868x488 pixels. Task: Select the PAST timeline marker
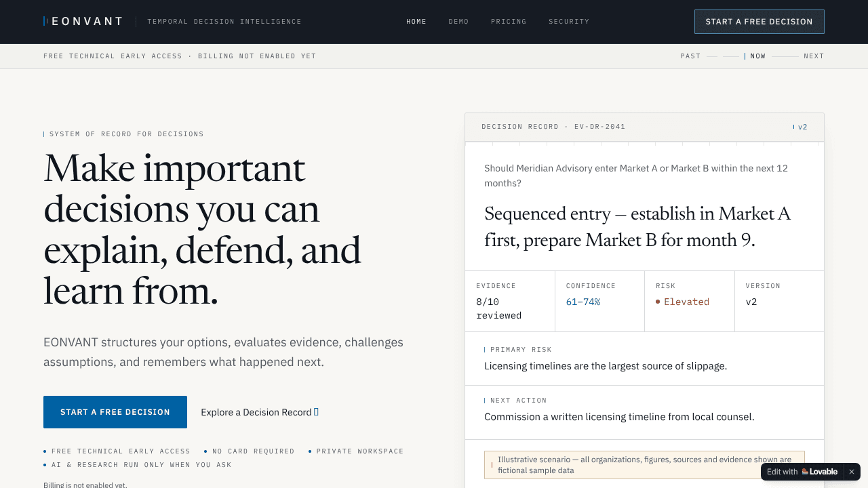tap(690, 56)
